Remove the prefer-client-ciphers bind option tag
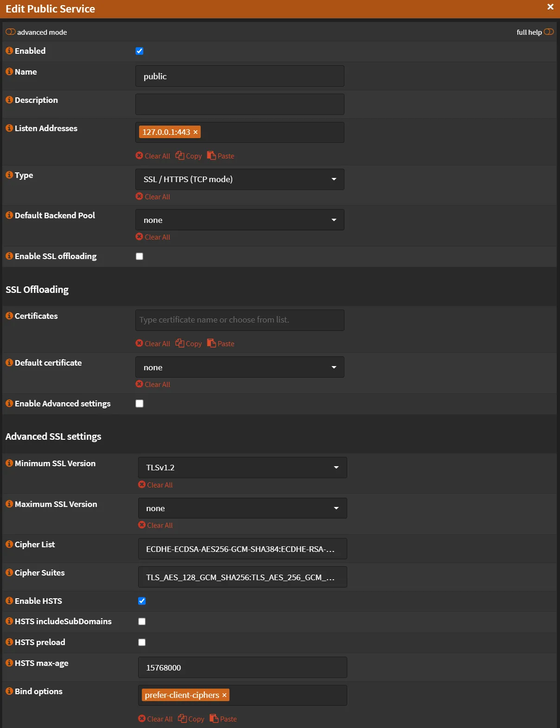Screen dimensions: 560x728 (224, 696)
